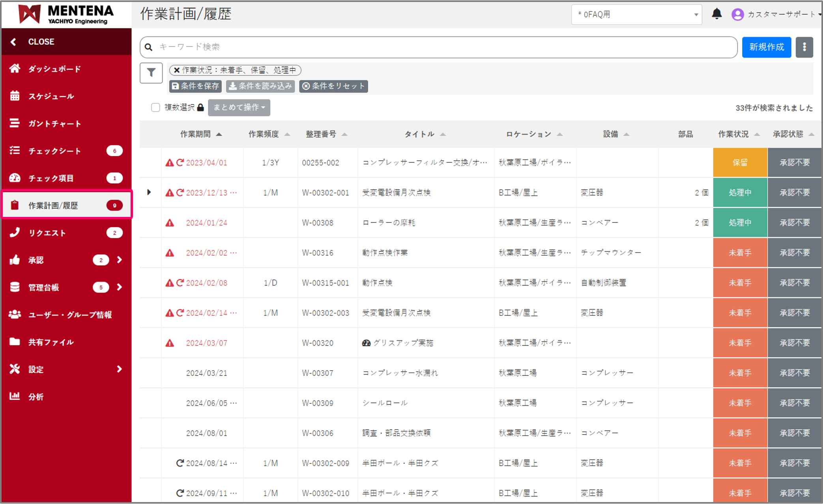823x504 pixels.
Task: Click the 条件をリセット button
Action: (333, 86)
